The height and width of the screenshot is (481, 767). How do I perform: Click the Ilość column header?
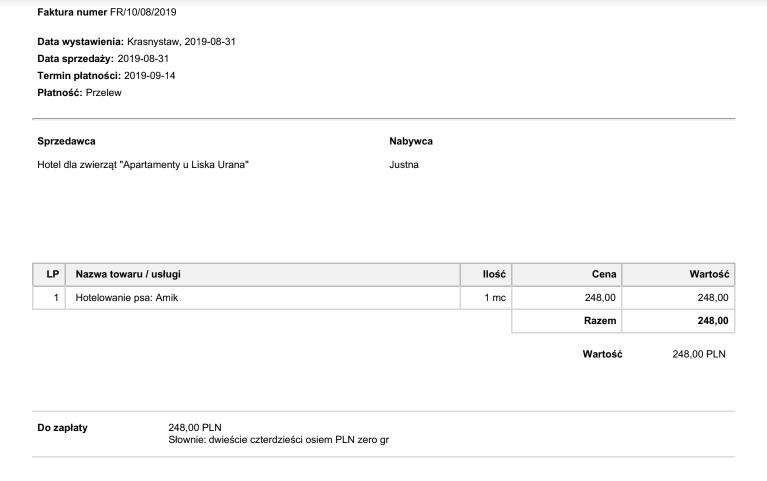486,275
